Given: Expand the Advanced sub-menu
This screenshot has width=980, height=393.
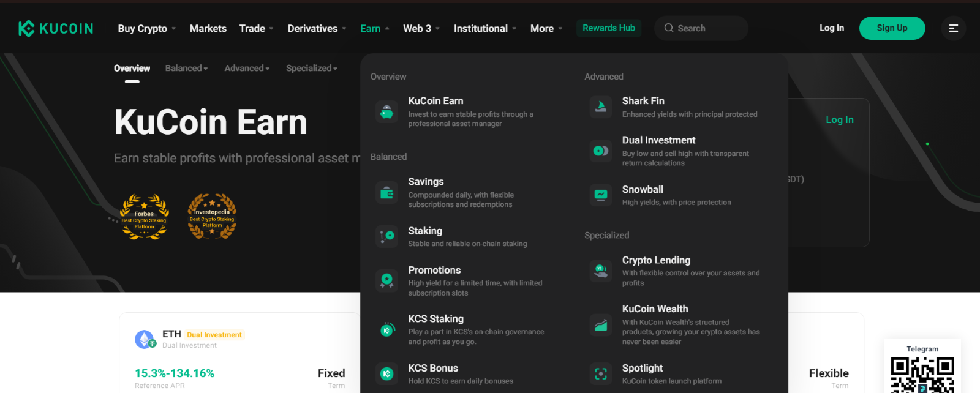Looking at the screenshot, I should coord(247,68).
